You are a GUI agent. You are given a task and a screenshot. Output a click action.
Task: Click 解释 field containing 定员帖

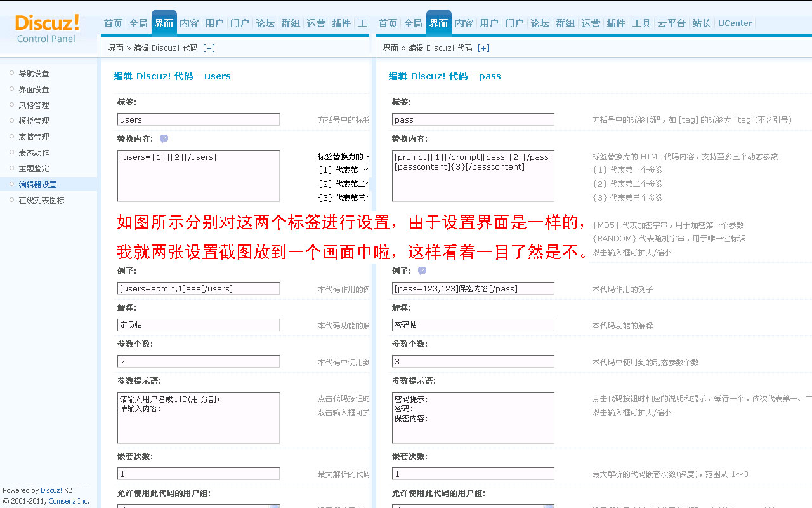point(199,325)
